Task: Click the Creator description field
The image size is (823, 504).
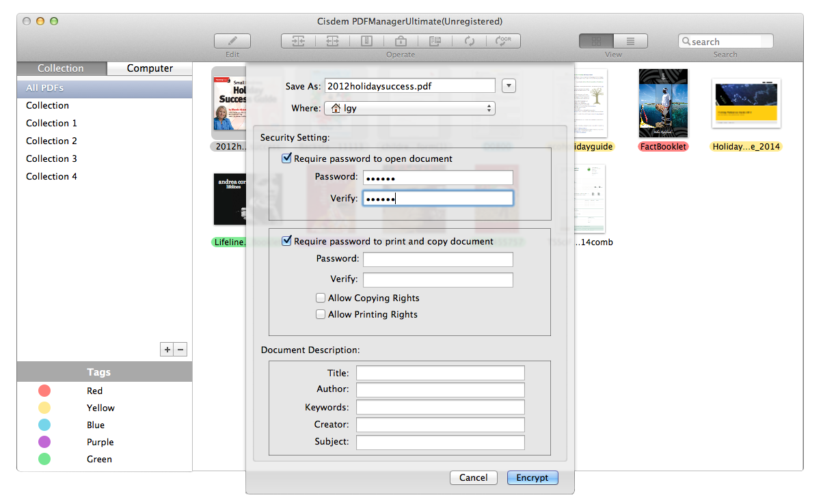Action: point(440,425)
